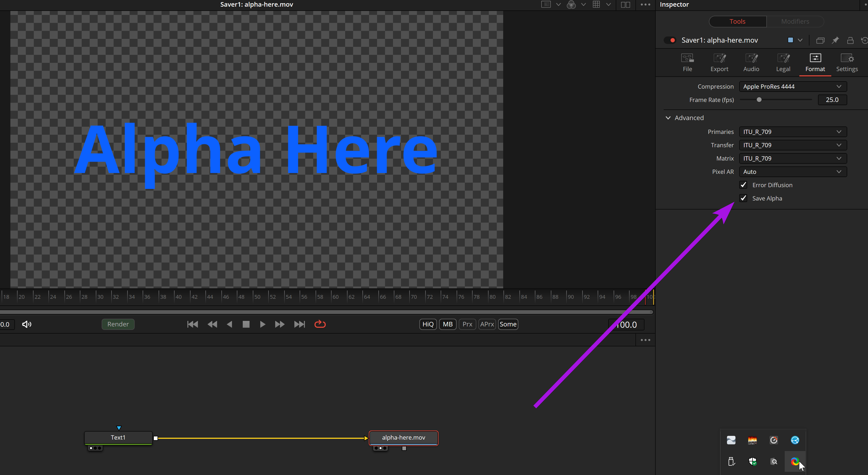This screenshot has width=868, height=475.
Task: Step forward with fast-forward button
Action: (x=279, y=324)
